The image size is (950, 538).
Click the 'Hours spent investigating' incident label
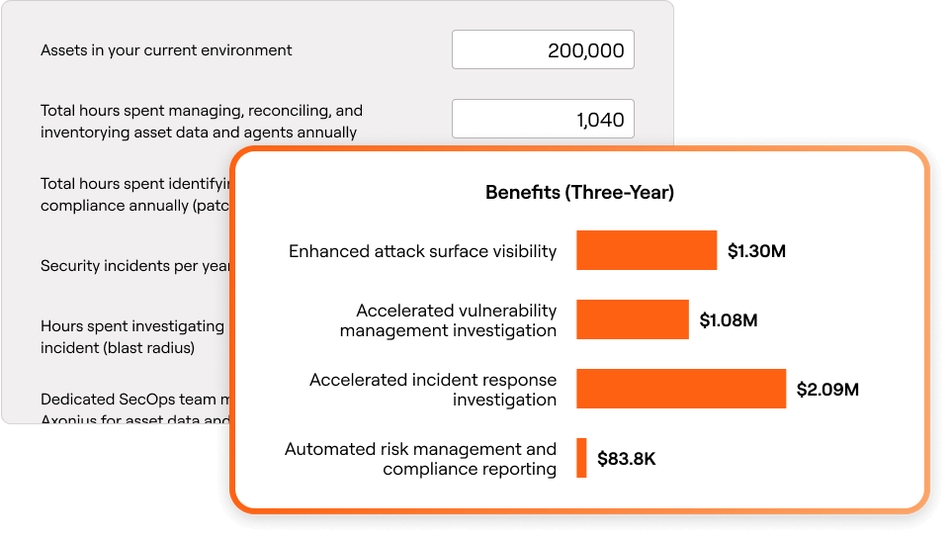pos(132,337)
